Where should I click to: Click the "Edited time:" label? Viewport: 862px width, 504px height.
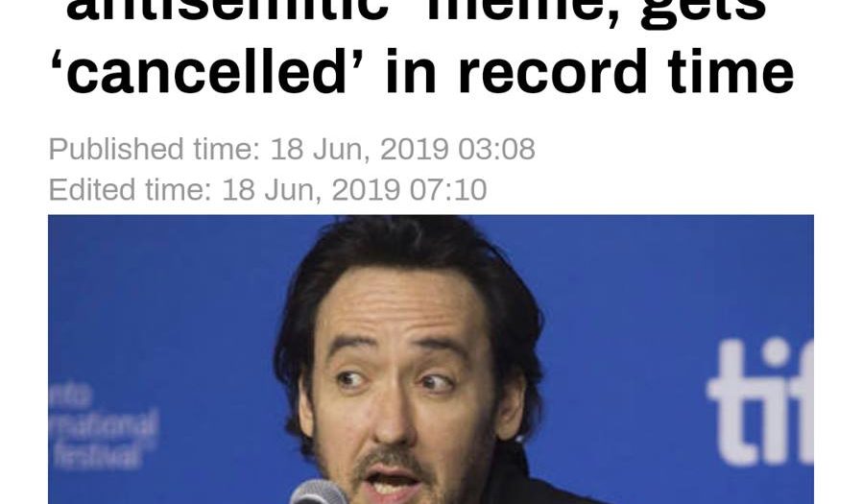[x=131, y=190]
